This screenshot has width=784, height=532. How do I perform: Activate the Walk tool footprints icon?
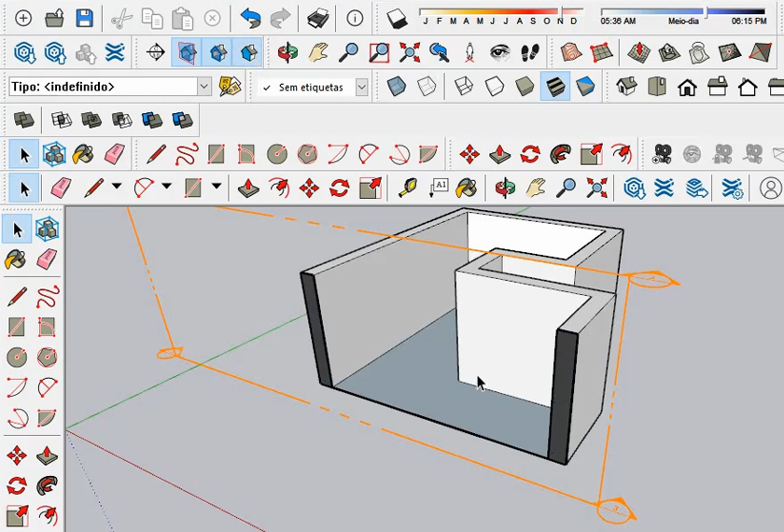pos(531,52)
